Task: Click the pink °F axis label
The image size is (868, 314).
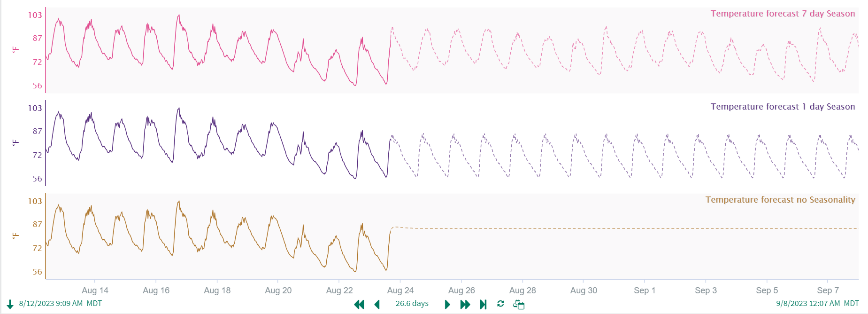Action: coord(16,49)
